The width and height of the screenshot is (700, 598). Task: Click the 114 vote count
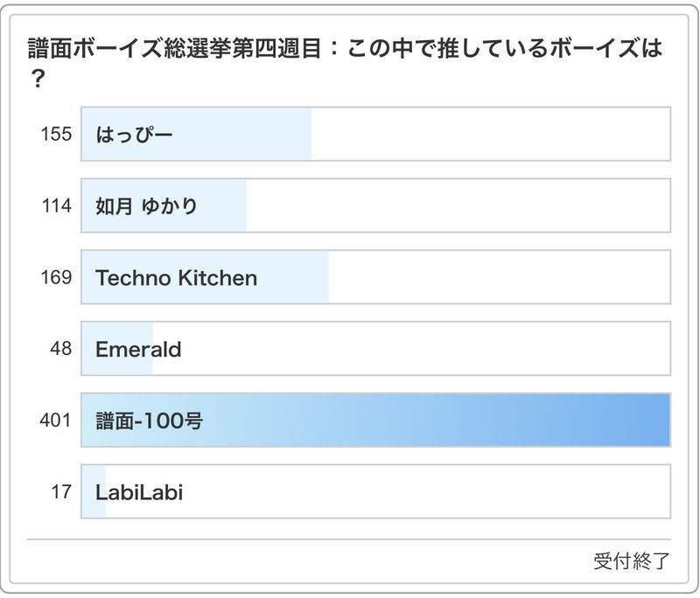click(55, 206)
